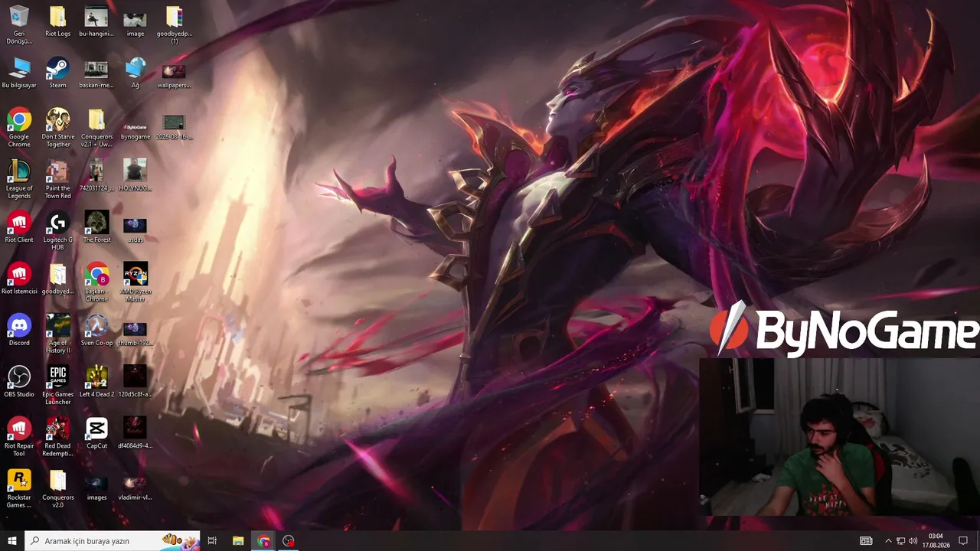Open the notification center icon
The width and height of the screenshot is (980, 551).
[964, 541]
